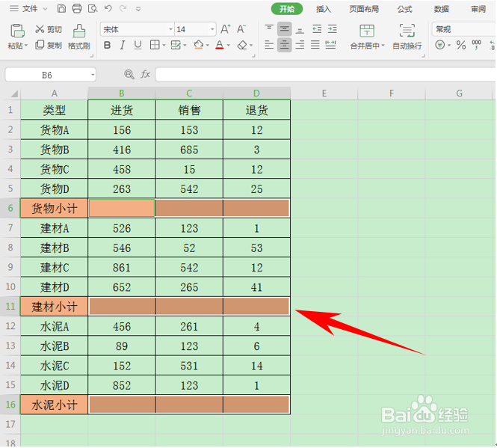Open the font name 宋体 dropdown
Viewport: 497px width, 448px height.
[170, 29]
